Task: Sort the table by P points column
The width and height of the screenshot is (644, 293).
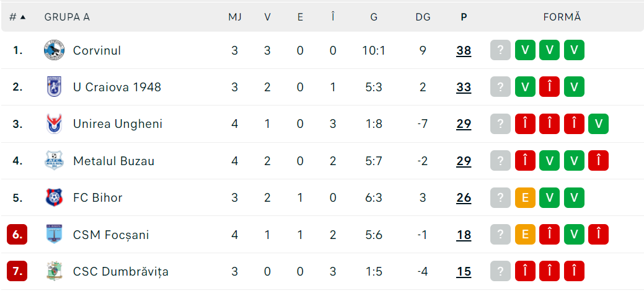Action: 464,17
